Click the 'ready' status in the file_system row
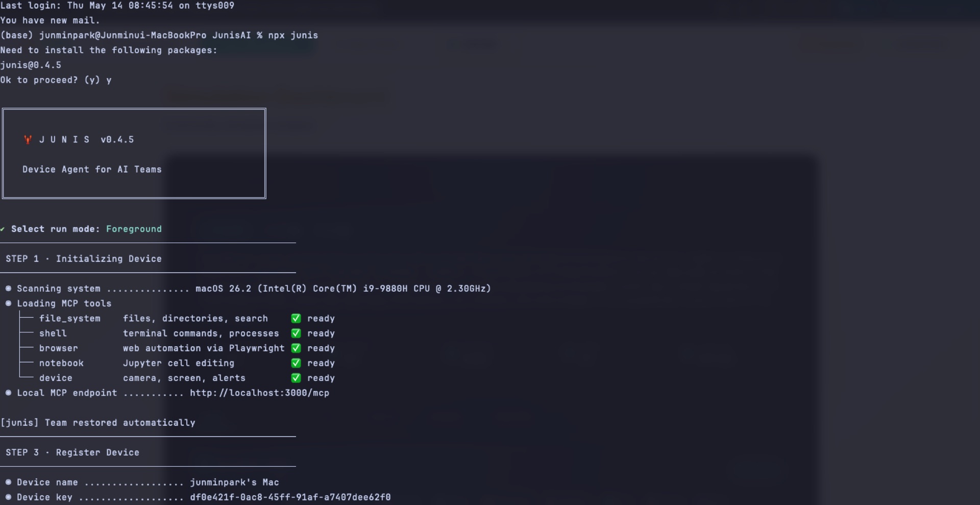This screenshot has height=505, width=980. [321, 318]
